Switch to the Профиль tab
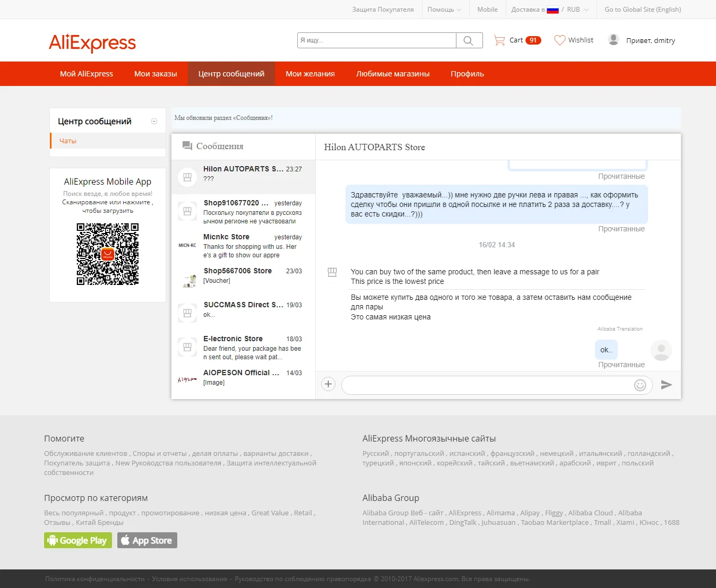The width and height of the screenshot is (716, 588). click(x=467, y=74)
